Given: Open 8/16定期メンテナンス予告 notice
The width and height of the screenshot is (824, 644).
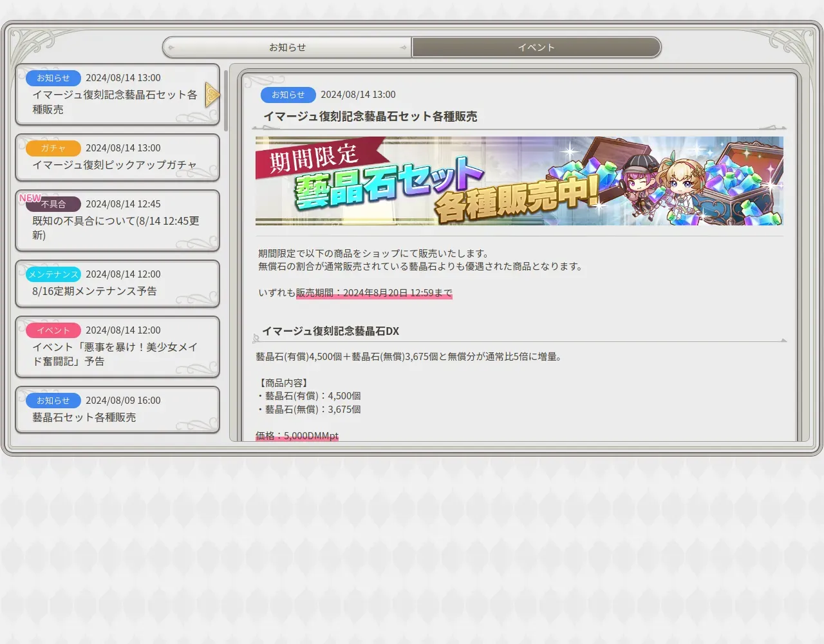Looking at the screenshot, I should (x=118, y=284).
